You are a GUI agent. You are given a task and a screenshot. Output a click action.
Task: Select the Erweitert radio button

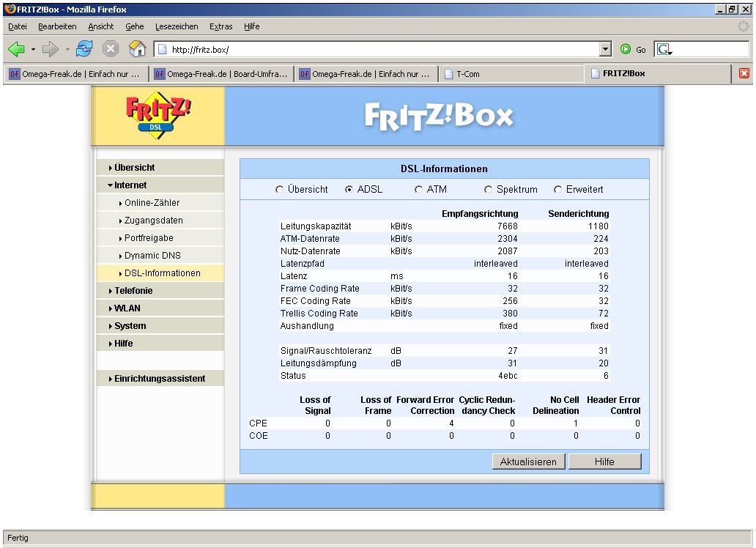(x=557, y=190)
